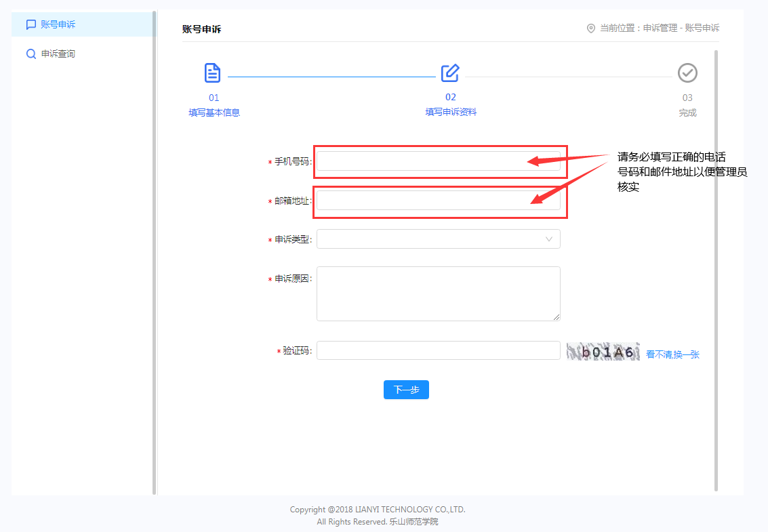768x532 pixels.
Task: Open the 申诉类型 dropdown
Action: 439,239
